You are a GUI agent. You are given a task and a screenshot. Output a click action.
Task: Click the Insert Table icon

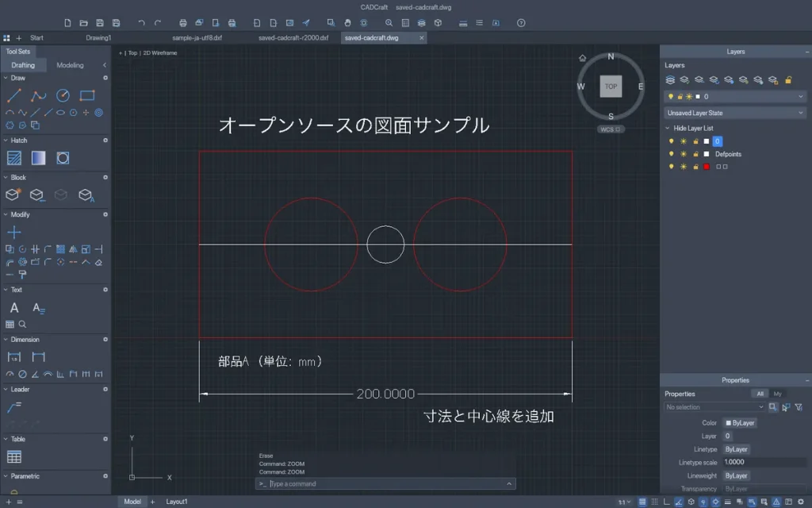pyautogui.click(x=14, y=456)
